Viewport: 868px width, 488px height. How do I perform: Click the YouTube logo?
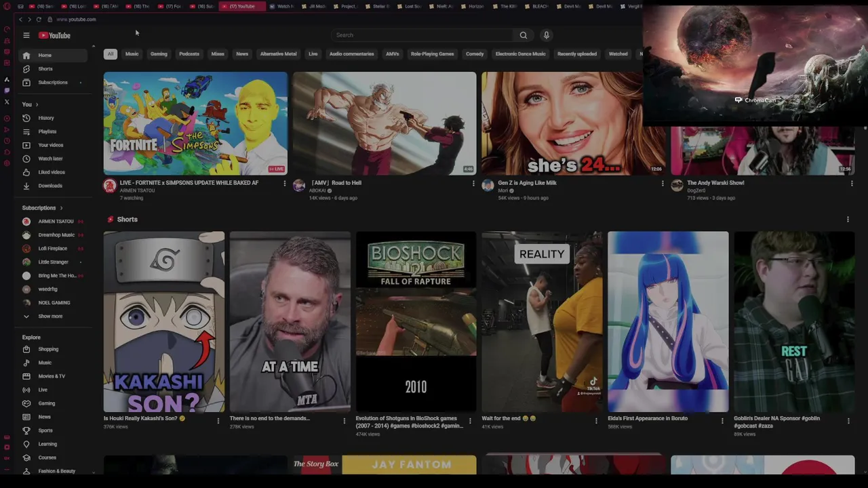54,35
